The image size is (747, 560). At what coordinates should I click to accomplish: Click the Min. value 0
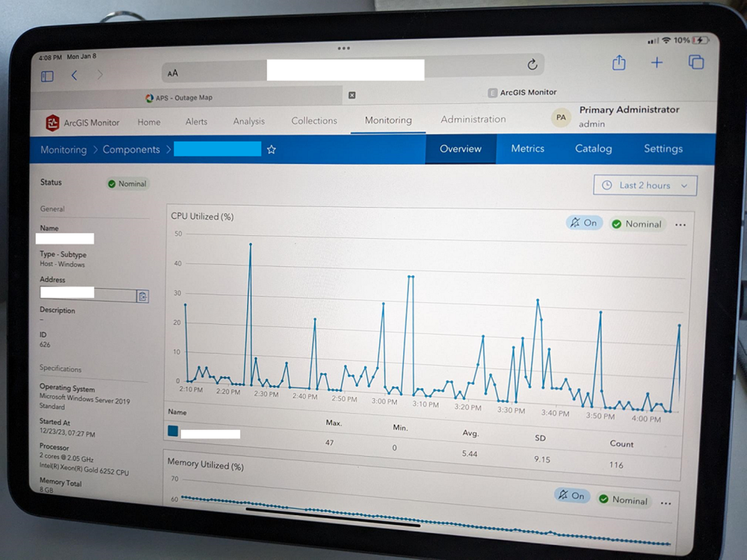(395, 448)
